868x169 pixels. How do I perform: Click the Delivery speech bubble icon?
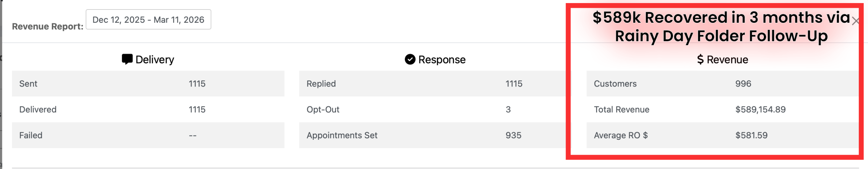click(127, 59)
